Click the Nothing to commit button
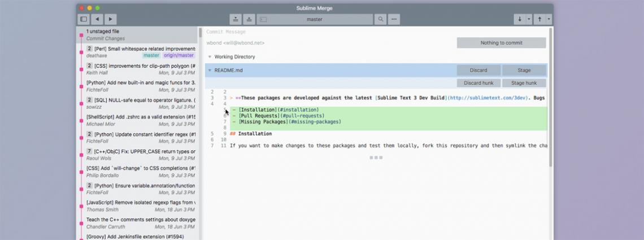This screenshot has height=240, width=644. pos(502,43)
